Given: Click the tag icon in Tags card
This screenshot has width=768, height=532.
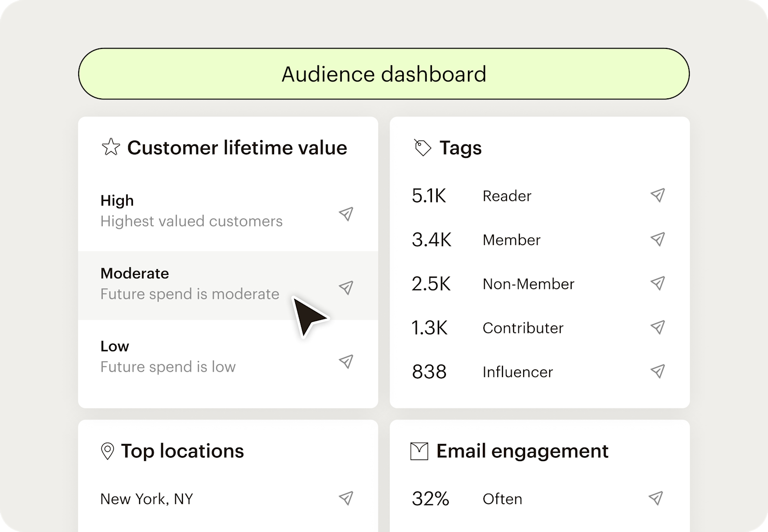Looking at the screenshot, I should pyautogui.click(x=422, y=148).
